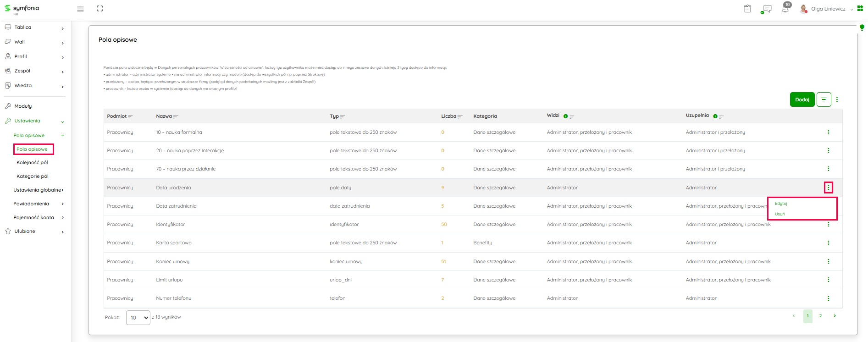Go to page 2 of results

[820, 316]
